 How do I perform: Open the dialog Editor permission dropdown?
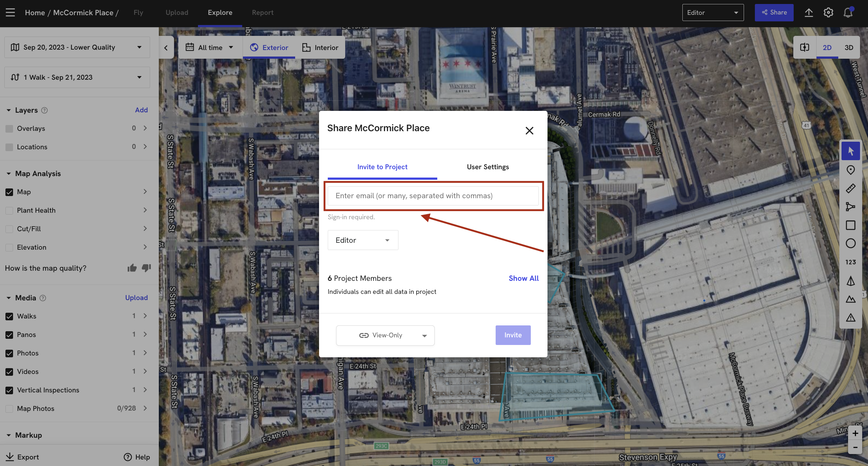tap(363, 240)
